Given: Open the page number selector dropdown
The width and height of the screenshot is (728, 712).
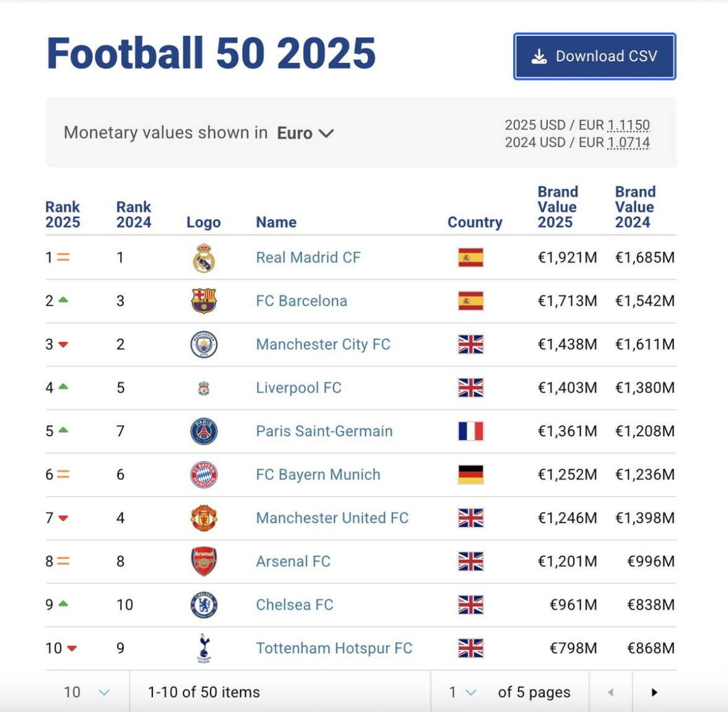Looking at the screenshot, I should [463, 692].
